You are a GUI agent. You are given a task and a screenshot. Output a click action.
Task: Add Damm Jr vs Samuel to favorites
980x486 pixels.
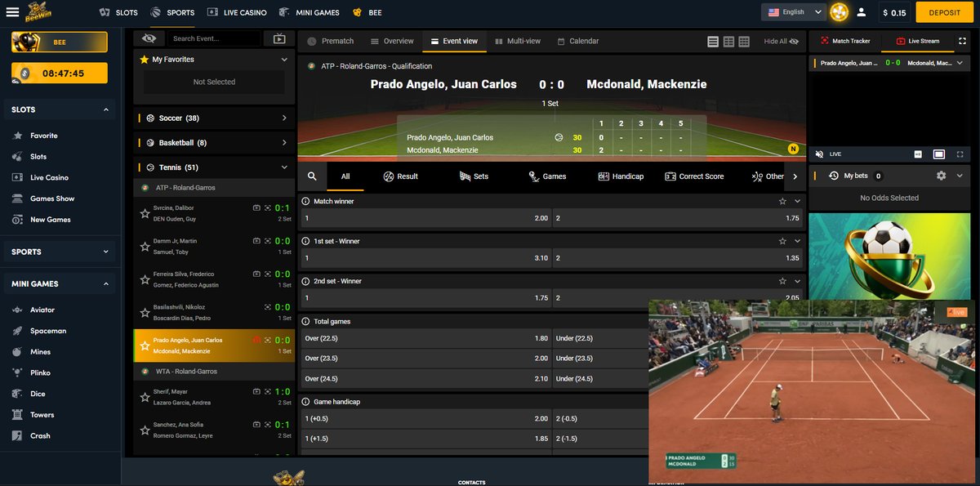[x=145, y=247]
